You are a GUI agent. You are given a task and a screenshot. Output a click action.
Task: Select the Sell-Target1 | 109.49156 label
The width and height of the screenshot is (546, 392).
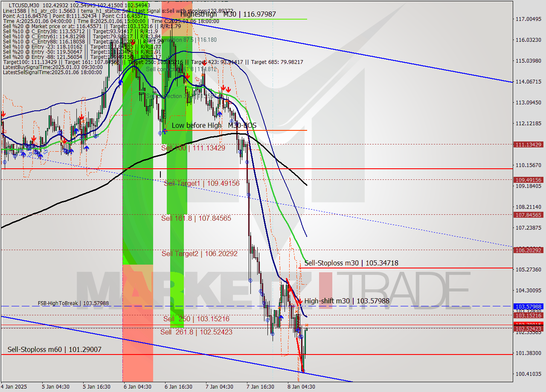tap(202, 183)
